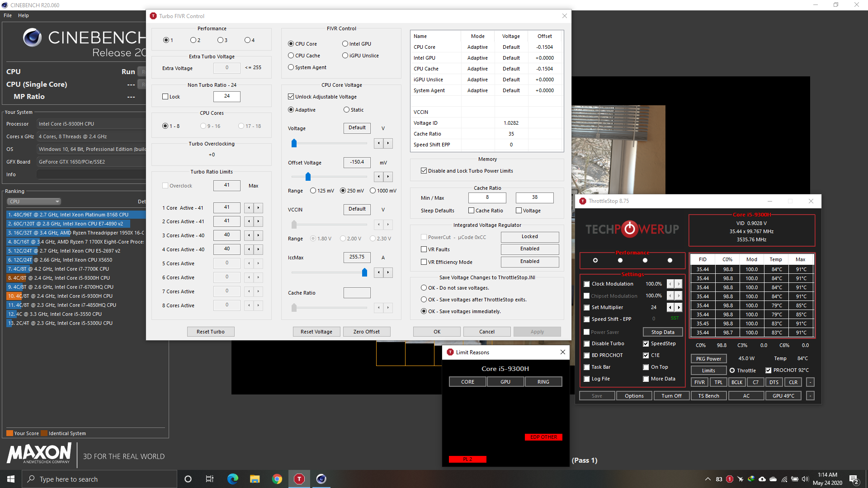Select the CPU Cache radio button

291,56
